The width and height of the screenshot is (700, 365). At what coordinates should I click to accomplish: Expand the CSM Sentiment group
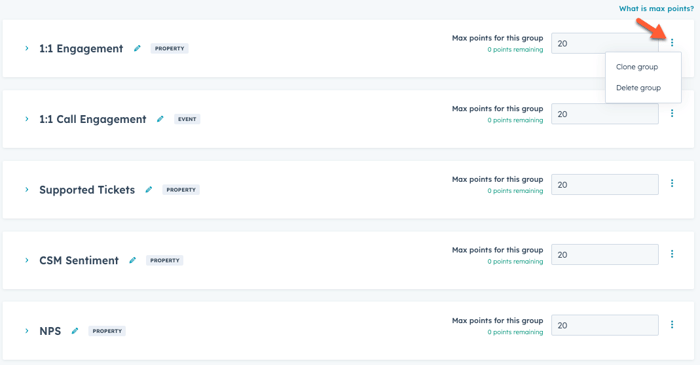[x=27, y=260]
